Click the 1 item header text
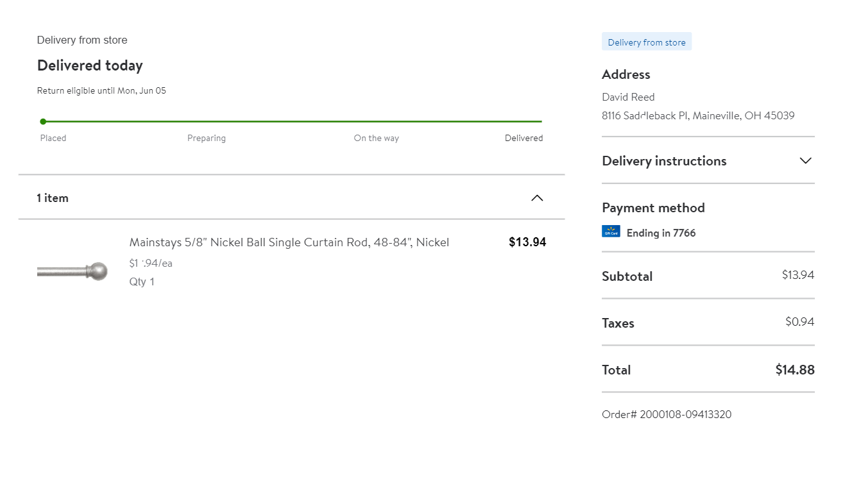This screenshot has width=852, height=504. tap(53, 198)
